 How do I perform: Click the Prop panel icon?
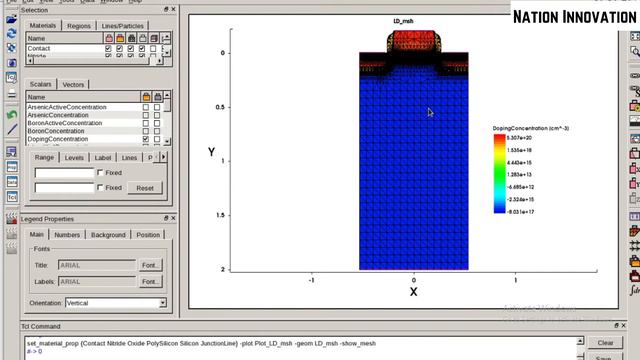coord(11,167)
